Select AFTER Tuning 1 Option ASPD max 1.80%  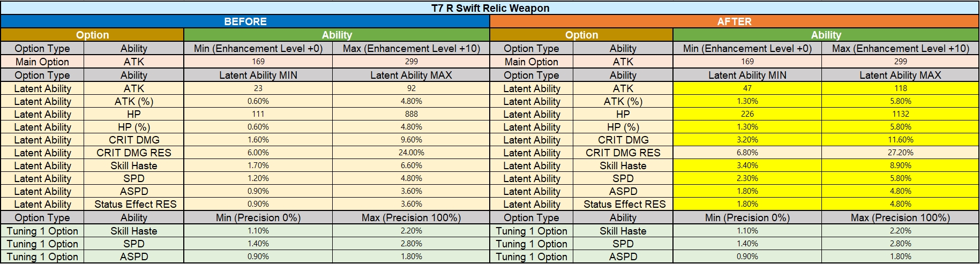[x=900, y=257]
